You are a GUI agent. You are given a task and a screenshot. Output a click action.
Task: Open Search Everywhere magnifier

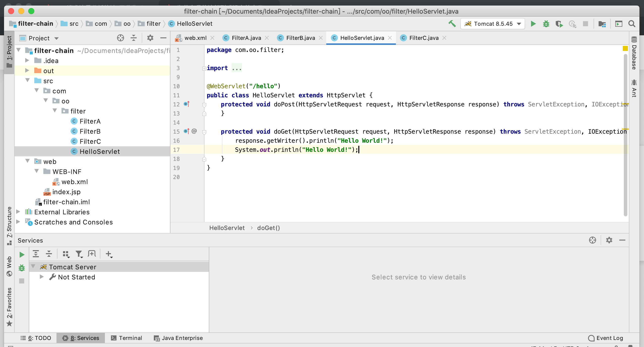632,24
